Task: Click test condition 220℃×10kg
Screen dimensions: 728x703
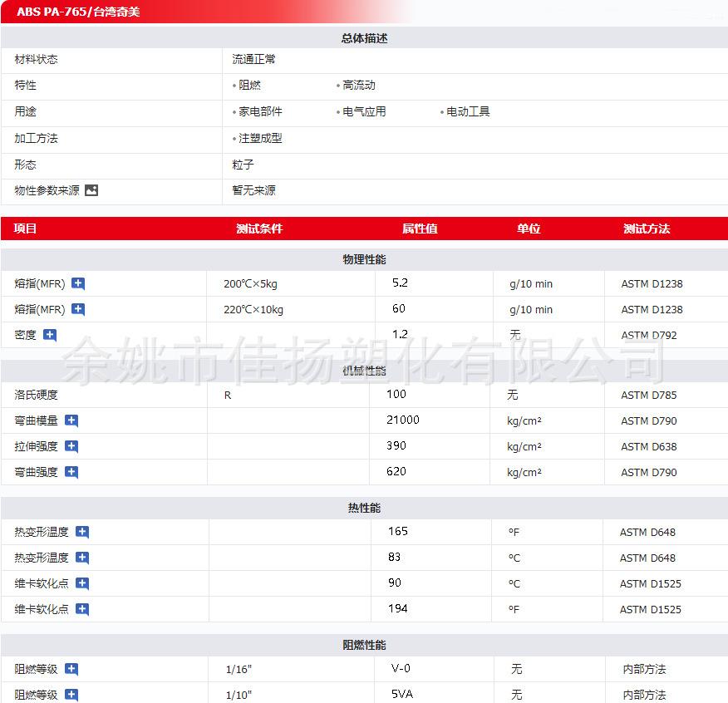Action: click(x=253, y=310)
